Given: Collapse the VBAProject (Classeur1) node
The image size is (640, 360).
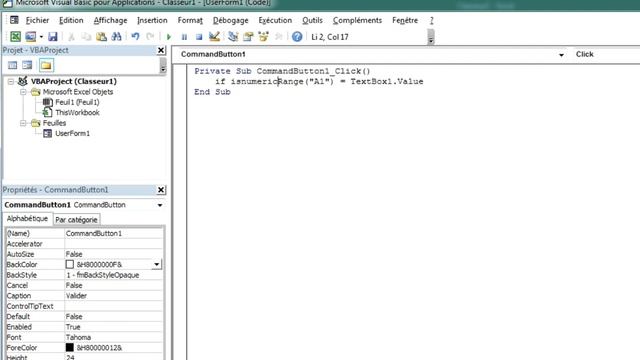Looking at the screenshot, I should coord(11,82).
